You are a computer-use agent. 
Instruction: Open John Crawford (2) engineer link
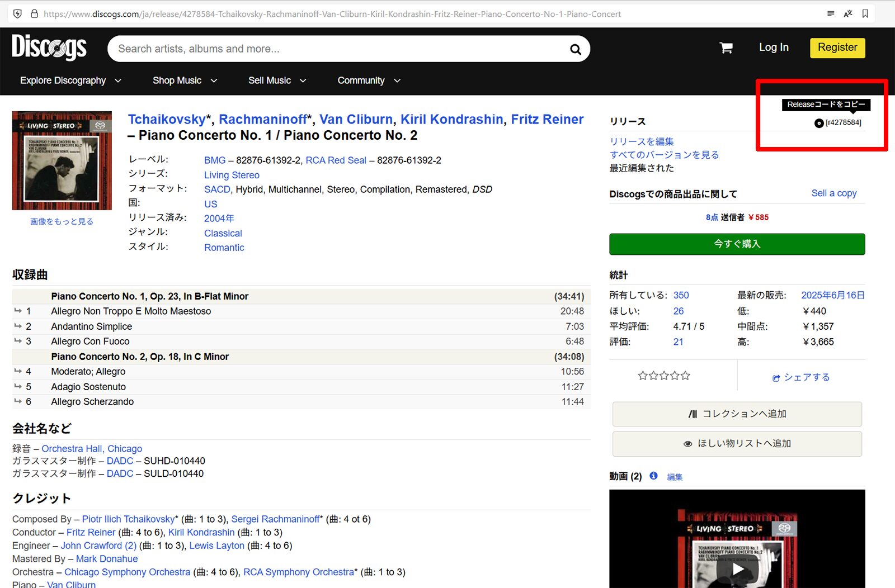98,546
